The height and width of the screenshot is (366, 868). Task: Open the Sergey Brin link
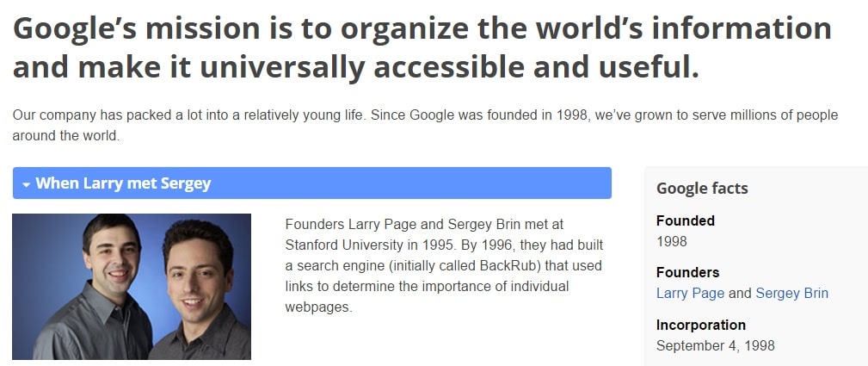791,293
